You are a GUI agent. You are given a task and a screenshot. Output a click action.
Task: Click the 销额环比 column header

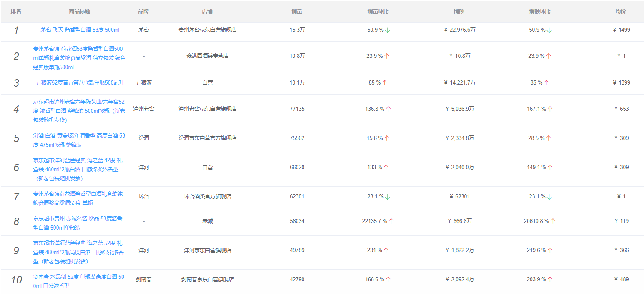[x=540, y=12]
